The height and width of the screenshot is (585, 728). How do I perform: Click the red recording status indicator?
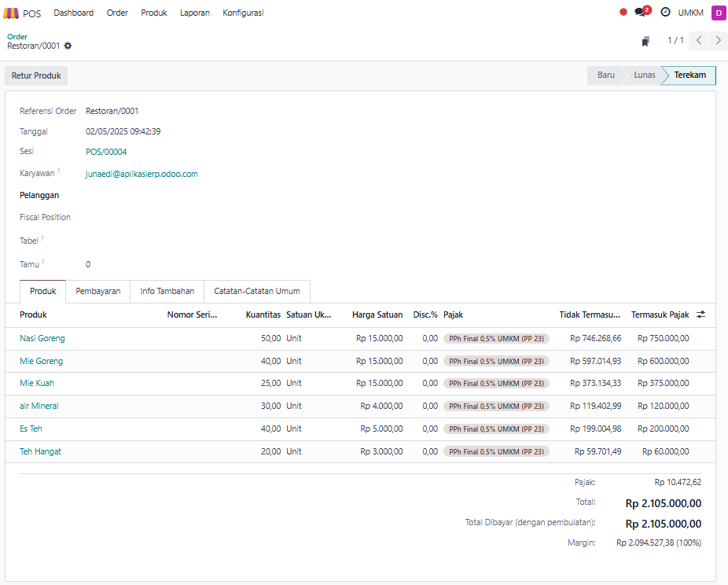(x=623, y=13)
